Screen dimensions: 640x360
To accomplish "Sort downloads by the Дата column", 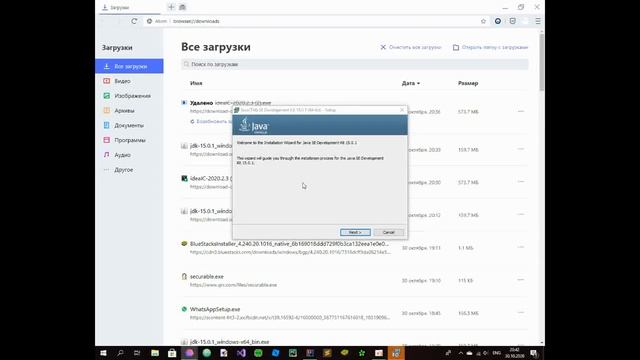I will tap(411, 83).
